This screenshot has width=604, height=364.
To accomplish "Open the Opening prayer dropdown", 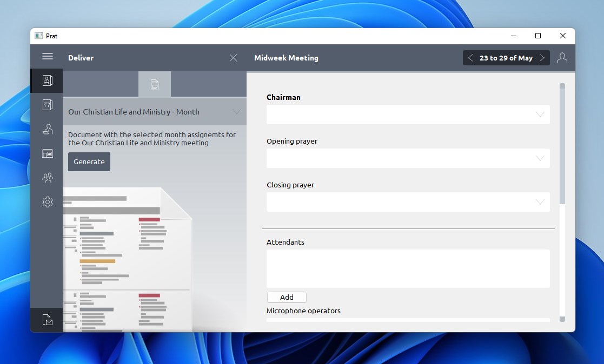I will (408, 158).
